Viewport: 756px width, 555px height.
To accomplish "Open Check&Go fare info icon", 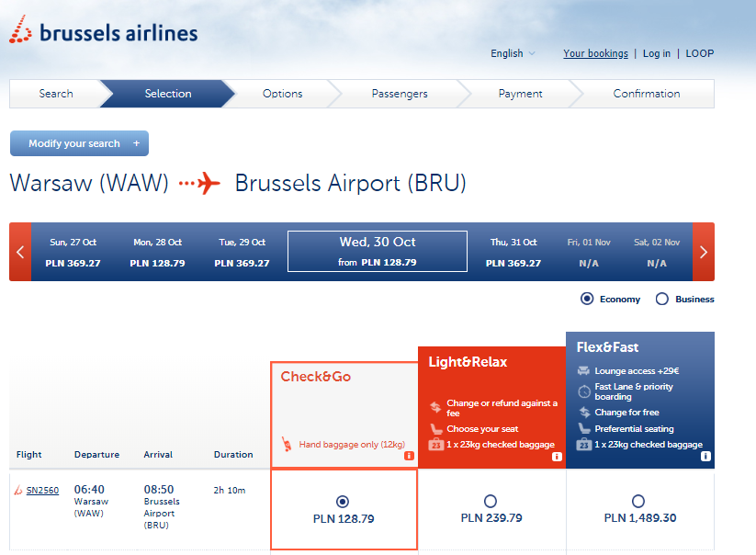I will click(x=409, y=456).
